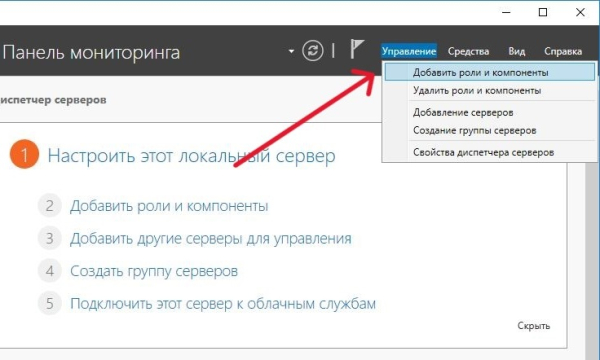Open the Справка menu
The width and height of the screenshot is (600, 360).
[x=563, y=51]
